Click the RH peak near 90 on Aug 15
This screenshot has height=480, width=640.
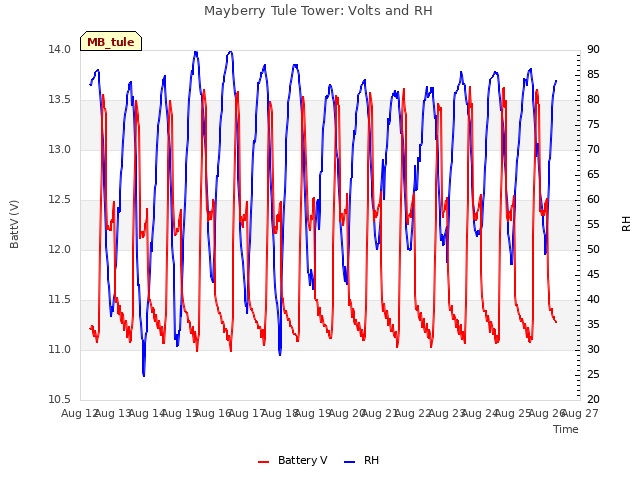[x=196, y=52]
